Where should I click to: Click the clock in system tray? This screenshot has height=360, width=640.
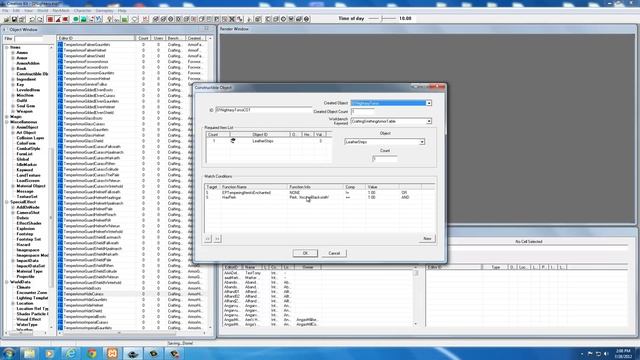(623, 353)
